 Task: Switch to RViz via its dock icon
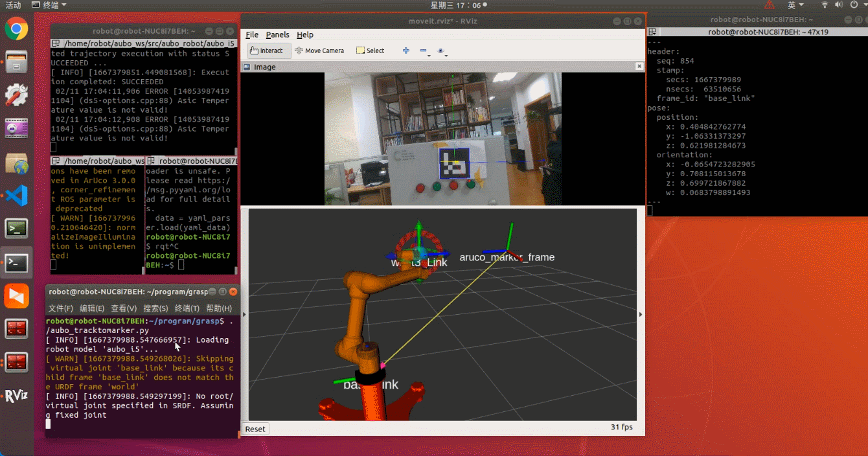pyautogui.click(x=16, y=396)
